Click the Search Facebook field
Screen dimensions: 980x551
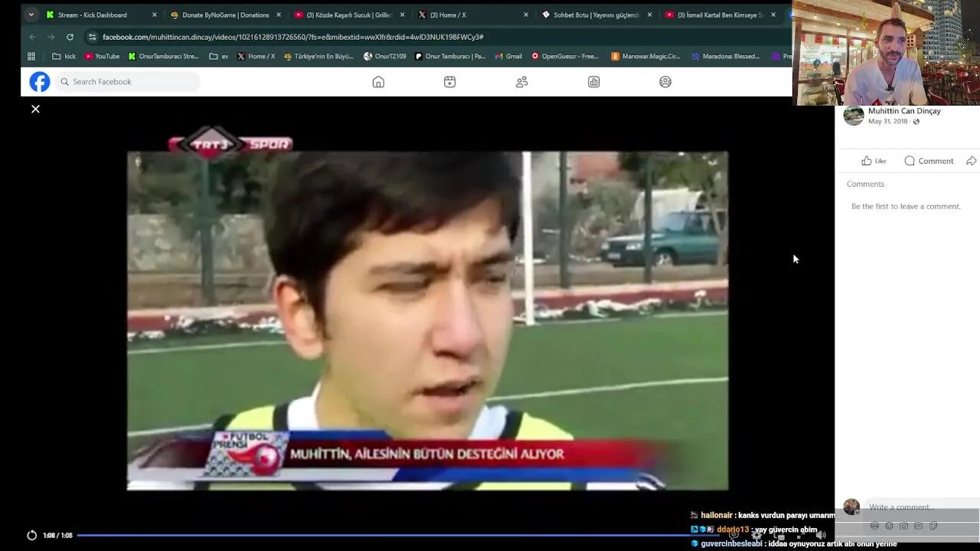tap(127, 82)
